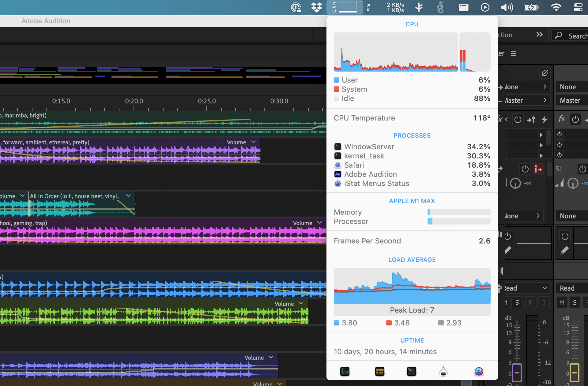Toggle the EQ power on the second mixer strip
The image size is (588, 386).
click(565, 236)
